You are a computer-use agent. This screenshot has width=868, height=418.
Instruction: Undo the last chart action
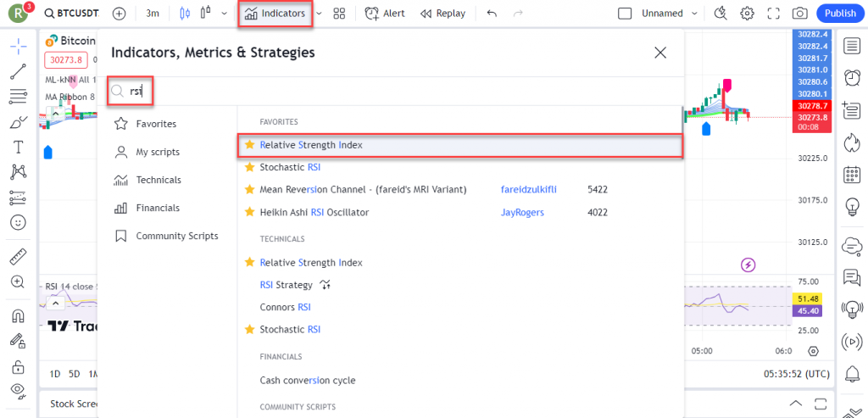click(492, 14)
